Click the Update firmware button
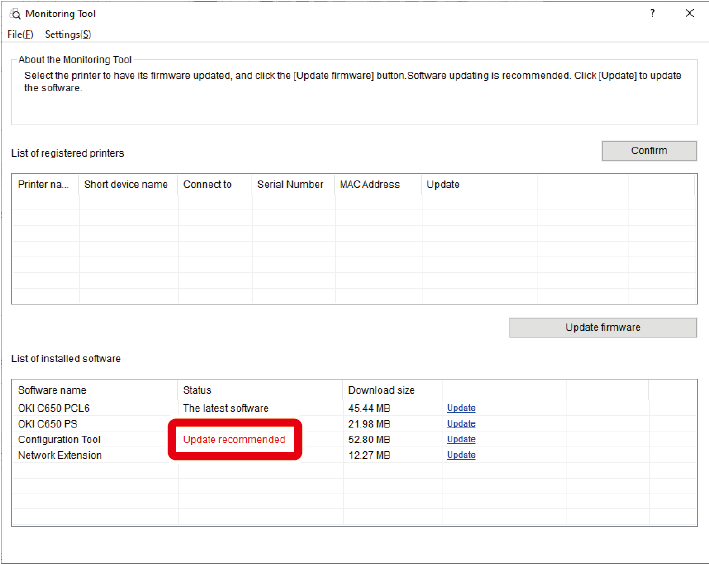This screenshot has height=564, width=709. point(602,327)
